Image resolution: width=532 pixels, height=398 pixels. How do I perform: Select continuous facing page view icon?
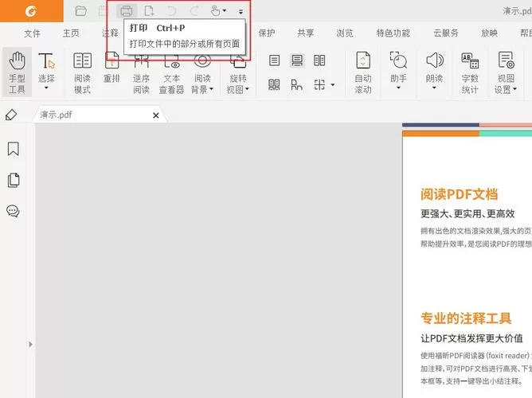[274, 84]
